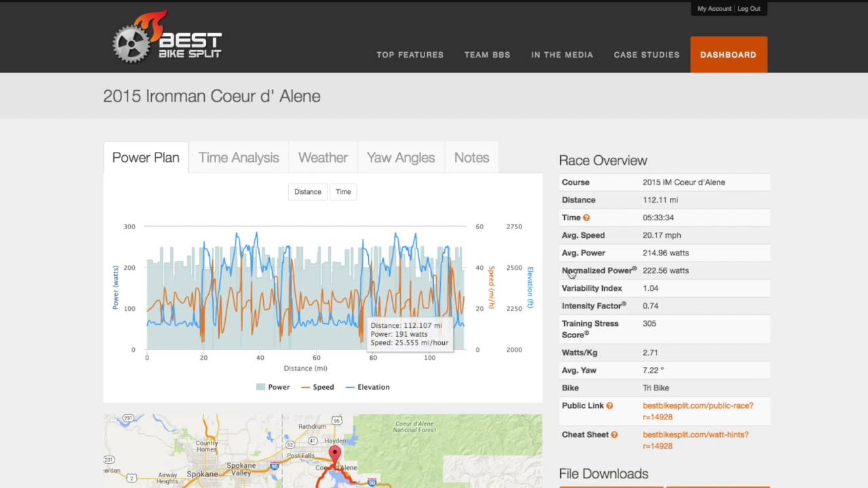Viewport: 868px width, 488px height.
Task: Click the distance value '112.11 mi'
Action: (660, 200)
